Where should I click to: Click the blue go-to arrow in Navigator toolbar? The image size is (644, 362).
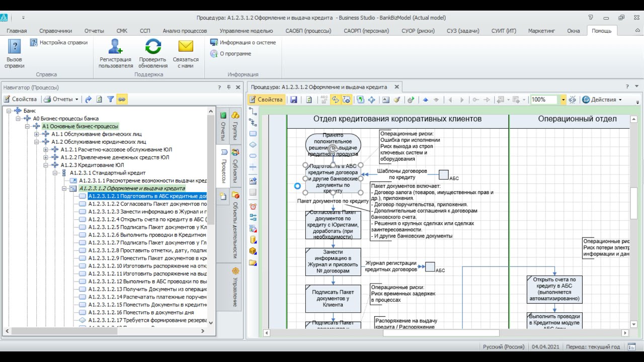point(89,99)
